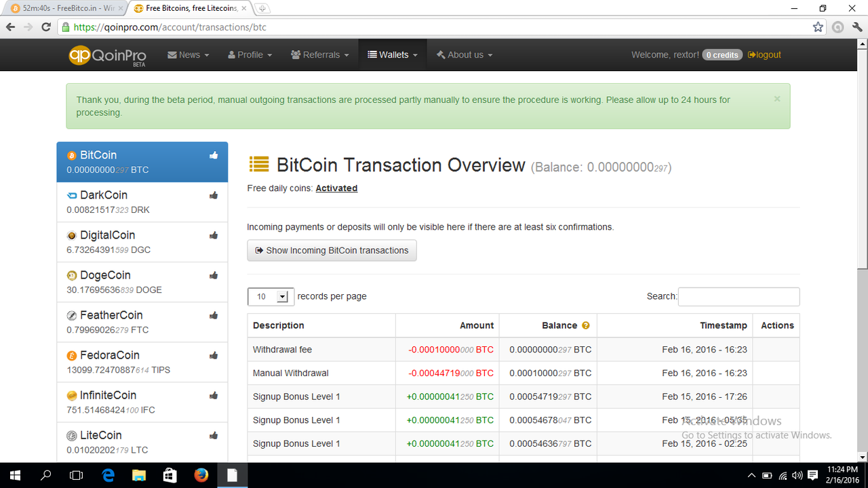Click the 0 credits badge

[722, 55]
